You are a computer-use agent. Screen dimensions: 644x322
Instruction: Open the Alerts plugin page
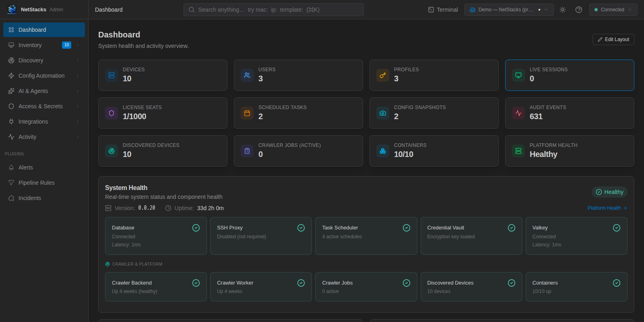point(44,167)
